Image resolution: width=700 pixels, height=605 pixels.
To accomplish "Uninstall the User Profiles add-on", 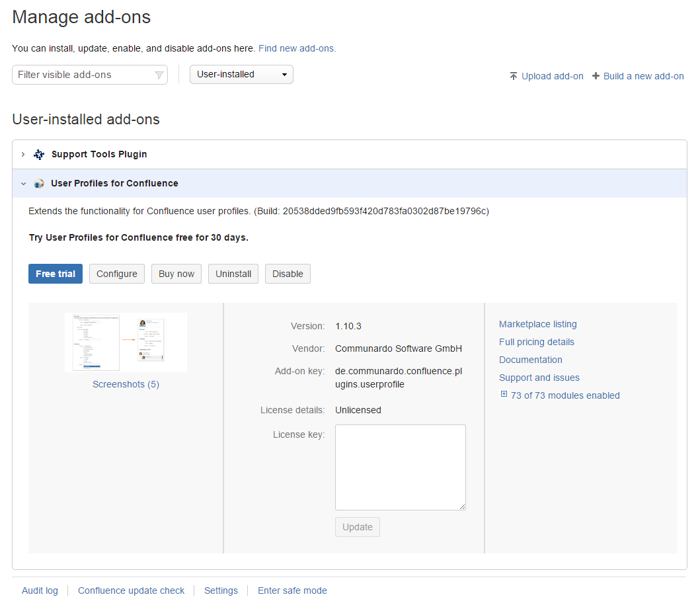I will pos(233,274).
